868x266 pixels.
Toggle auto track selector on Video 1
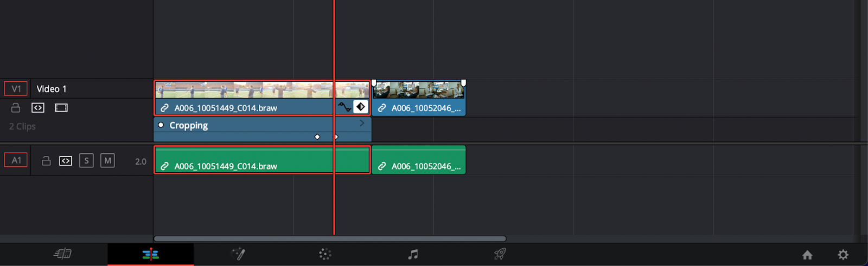coord(38,108)
